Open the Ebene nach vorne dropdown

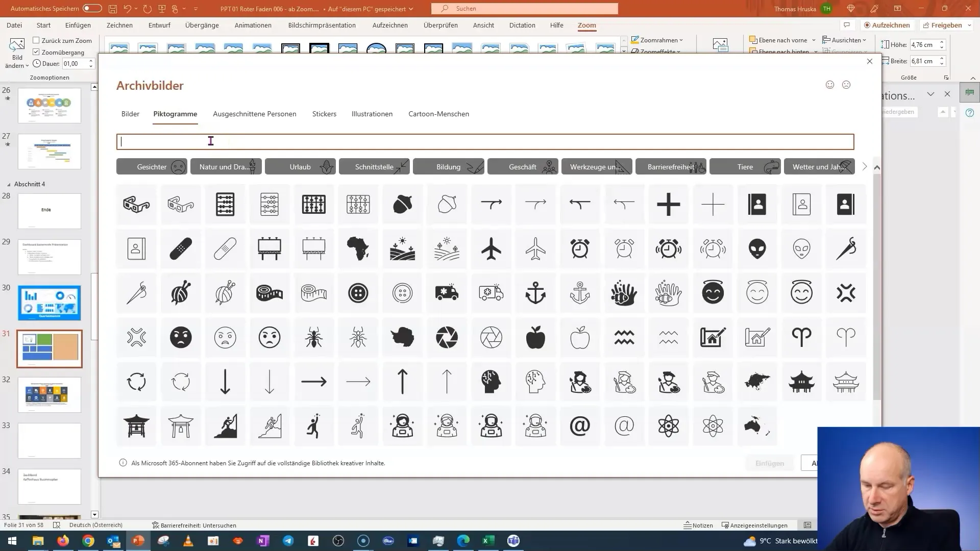point(815,40)
